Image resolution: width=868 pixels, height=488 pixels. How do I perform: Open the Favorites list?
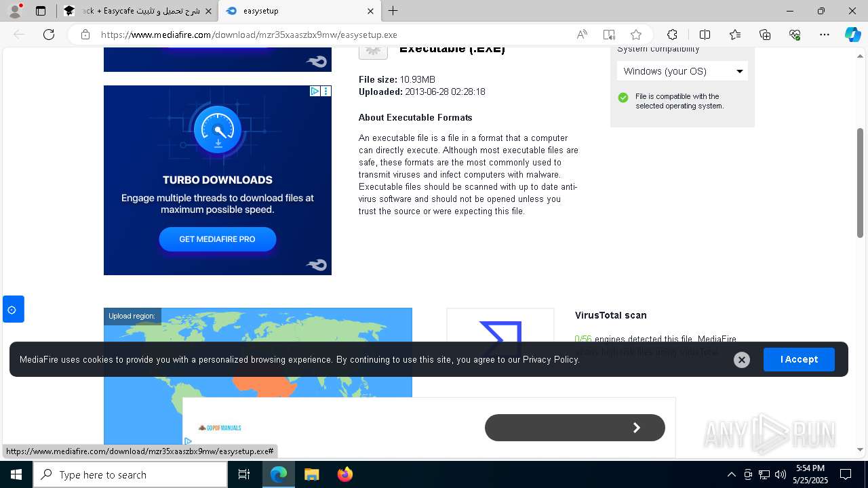[x=735, y=35]
